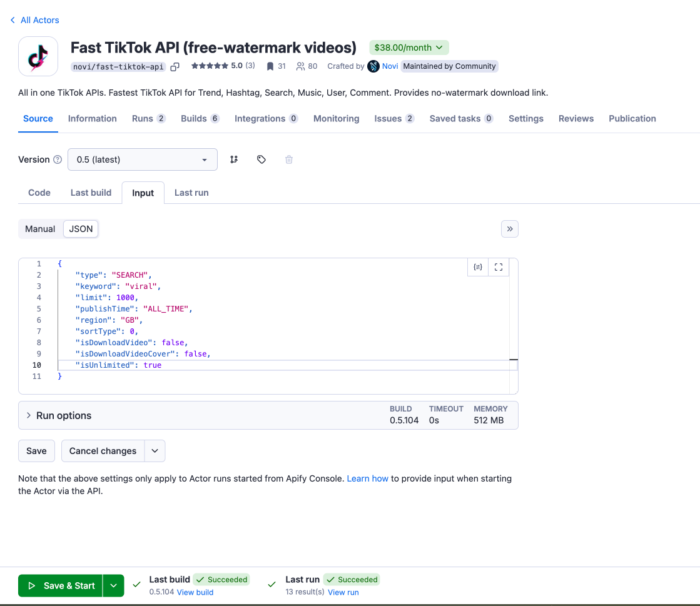Open the Reviews tab
Image resolution: width=700 pixels, height=606 pixels.
point(576,118)
